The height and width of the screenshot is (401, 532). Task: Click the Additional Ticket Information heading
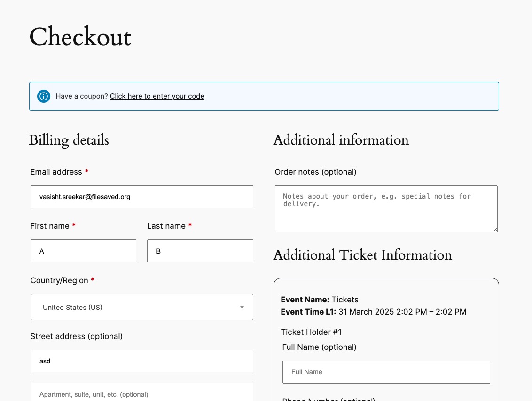tap(363, 255)
